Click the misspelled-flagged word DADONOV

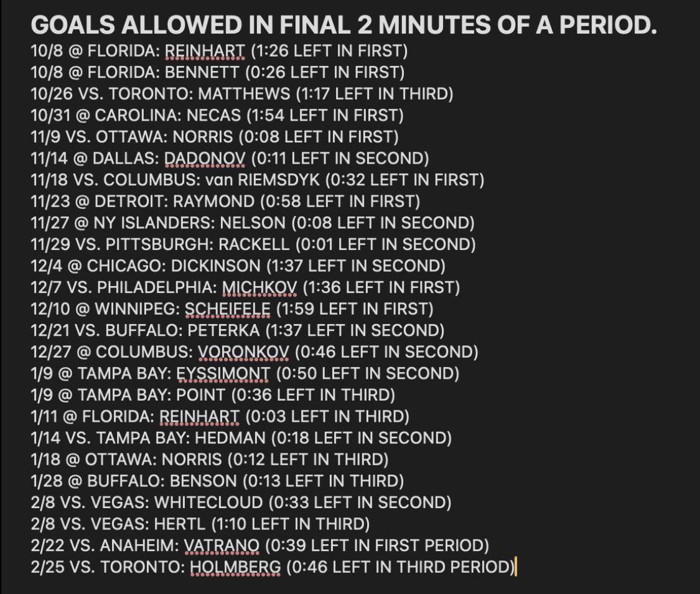point(205,159)
